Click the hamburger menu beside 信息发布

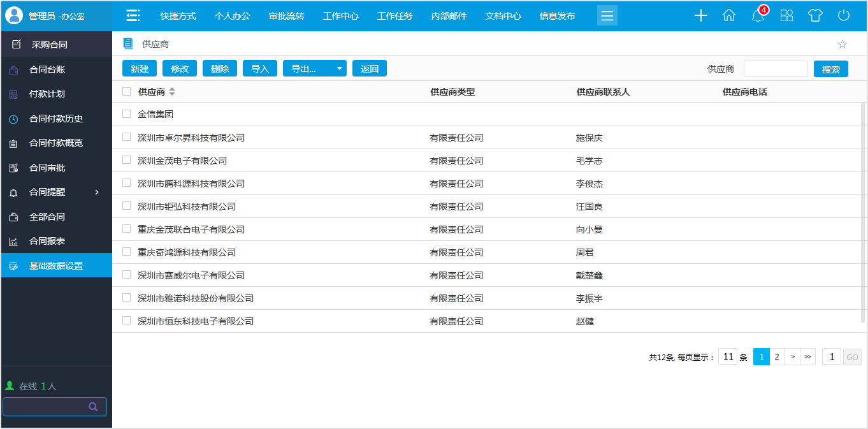click(x=607, y=15)
